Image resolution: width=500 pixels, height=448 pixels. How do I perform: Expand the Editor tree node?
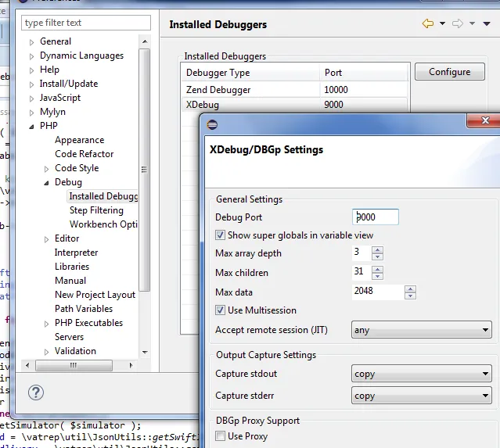[46, 239]
